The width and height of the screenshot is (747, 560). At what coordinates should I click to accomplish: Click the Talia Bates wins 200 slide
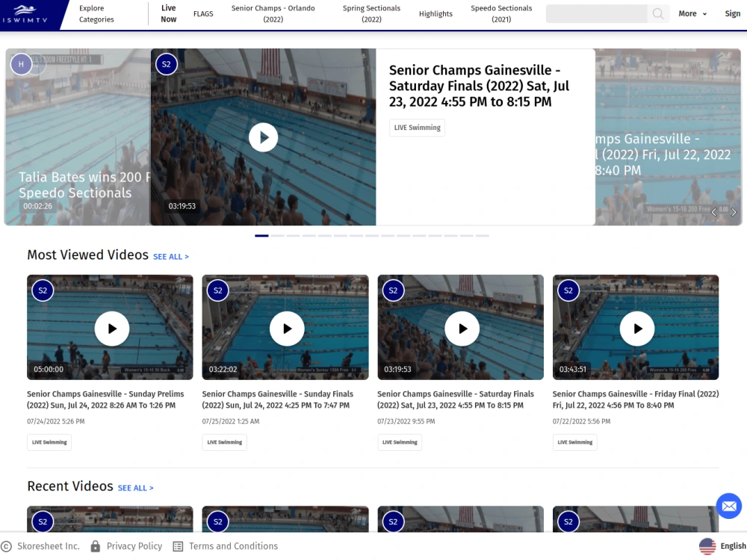point(78,137)
